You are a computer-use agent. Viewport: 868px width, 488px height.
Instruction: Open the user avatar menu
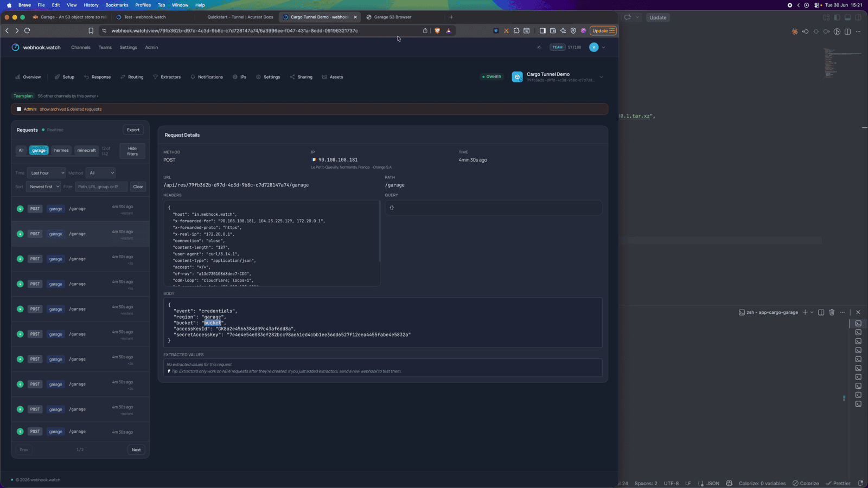tap(594, 47)
